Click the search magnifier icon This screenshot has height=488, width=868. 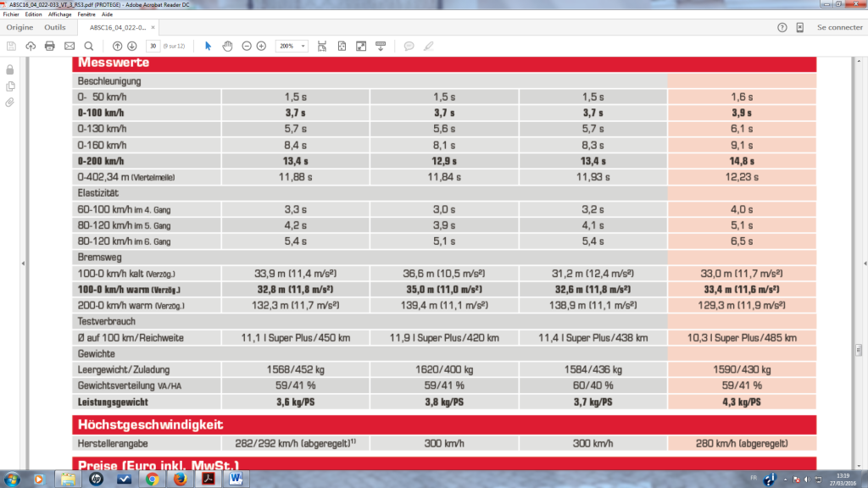tap(90, 46)
